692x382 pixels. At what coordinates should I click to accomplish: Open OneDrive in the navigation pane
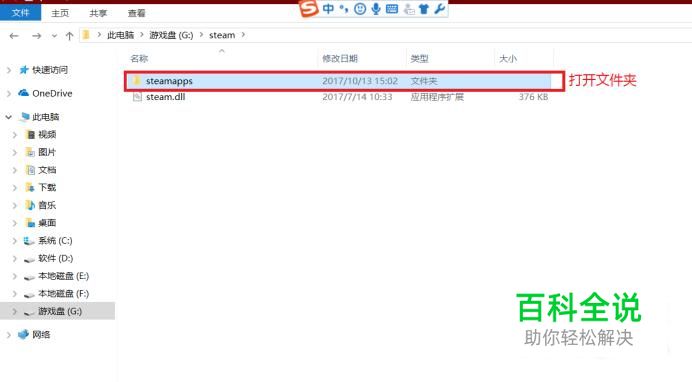(52, 94)
